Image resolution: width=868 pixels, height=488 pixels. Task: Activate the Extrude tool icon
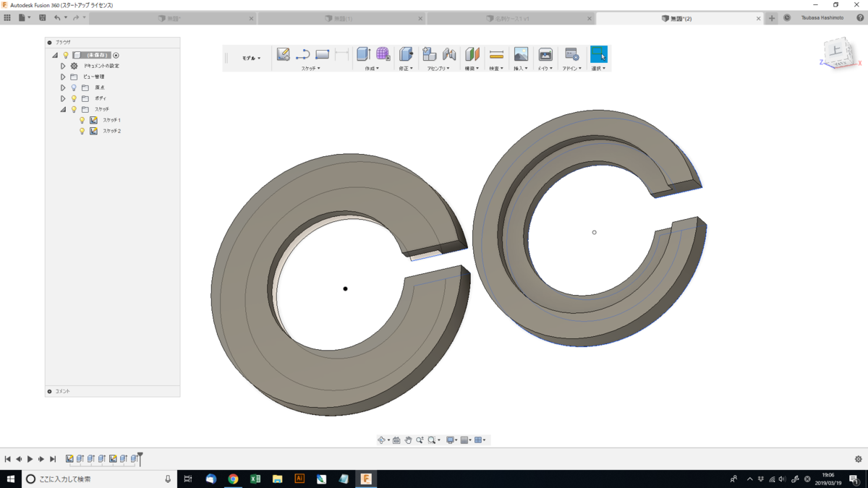pyautogui.click(x=364, y=54)
